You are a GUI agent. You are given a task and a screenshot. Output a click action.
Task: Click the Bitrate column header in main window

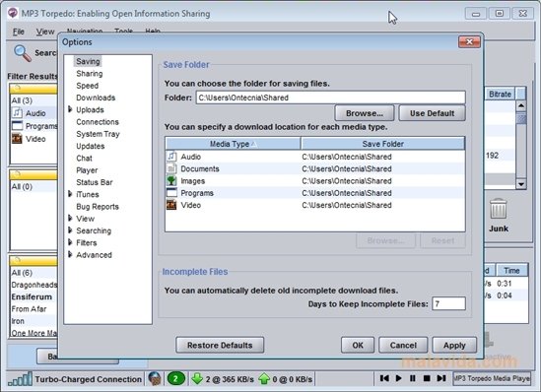(x=500, y=95)
